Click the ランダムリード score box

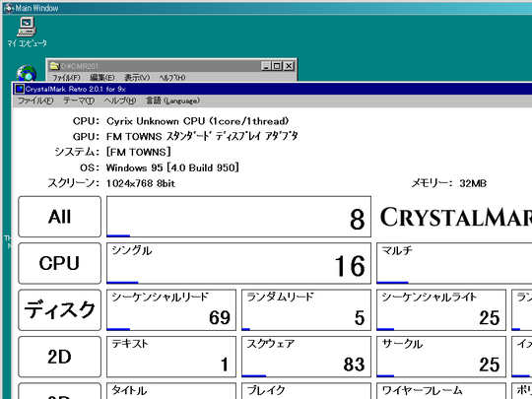click(306, 309)
